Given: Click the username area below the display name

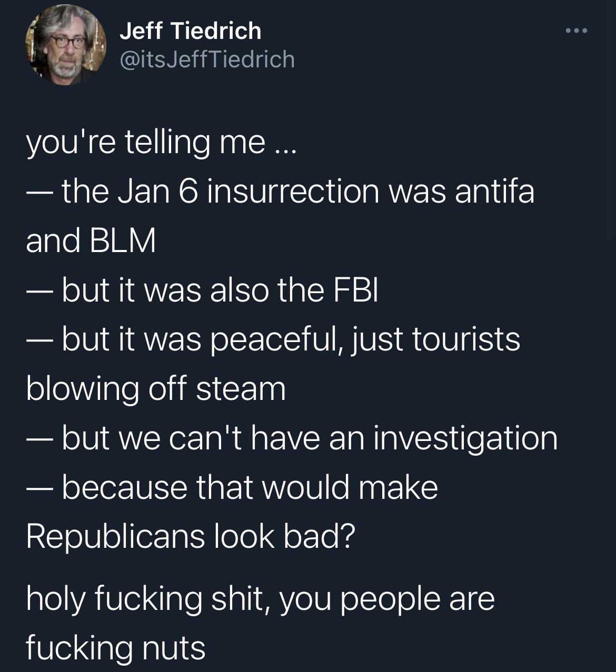Looking at the screenshot, I should [x=207, y=59].
